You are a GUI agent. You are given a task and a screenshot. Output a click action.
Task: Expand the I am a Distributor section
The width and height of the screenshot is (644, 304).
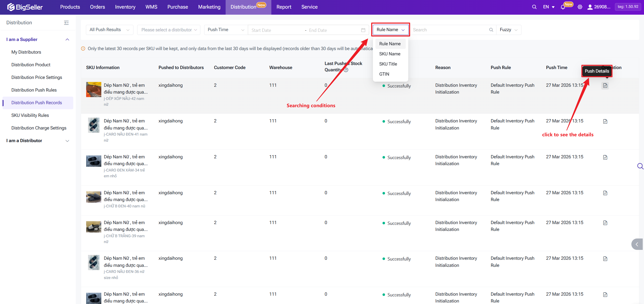coord(67,141)
